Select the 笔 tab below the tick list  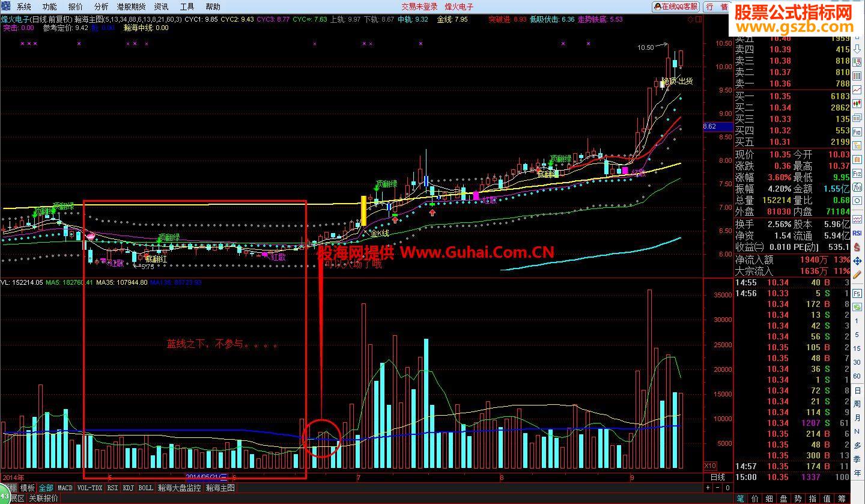click(741, 499)
